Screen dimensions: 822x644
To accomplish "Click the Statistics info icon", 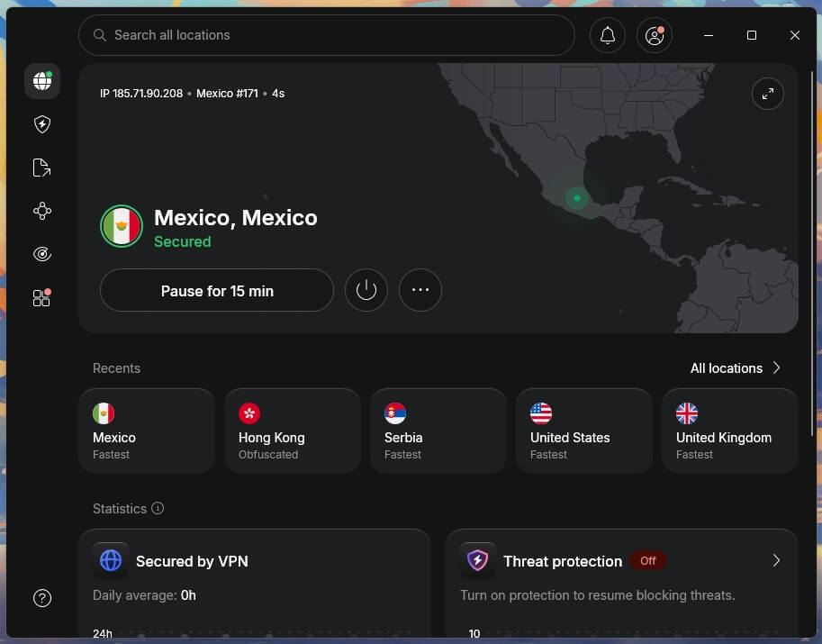I will (x=158, y=508).
